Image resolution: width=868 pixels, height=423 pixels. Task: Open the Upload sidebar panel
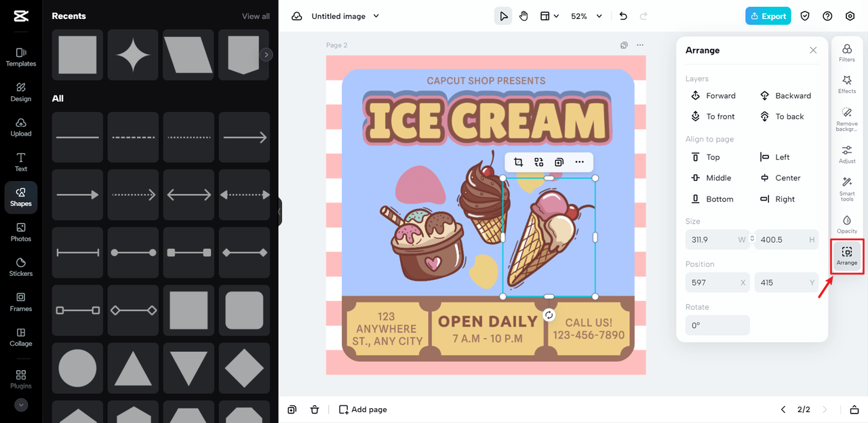point(21,127)
